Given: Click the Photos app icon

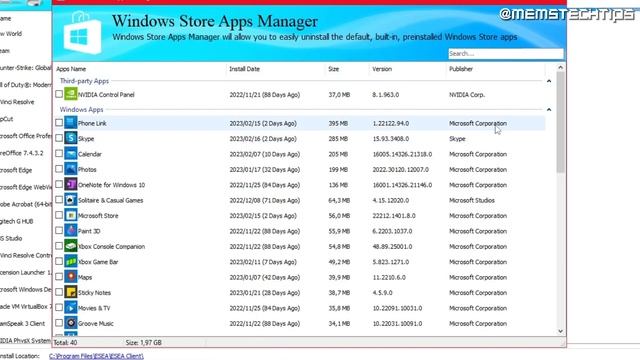Looking at the screenshot, I should pyautogui.click(x=71, y=169).
